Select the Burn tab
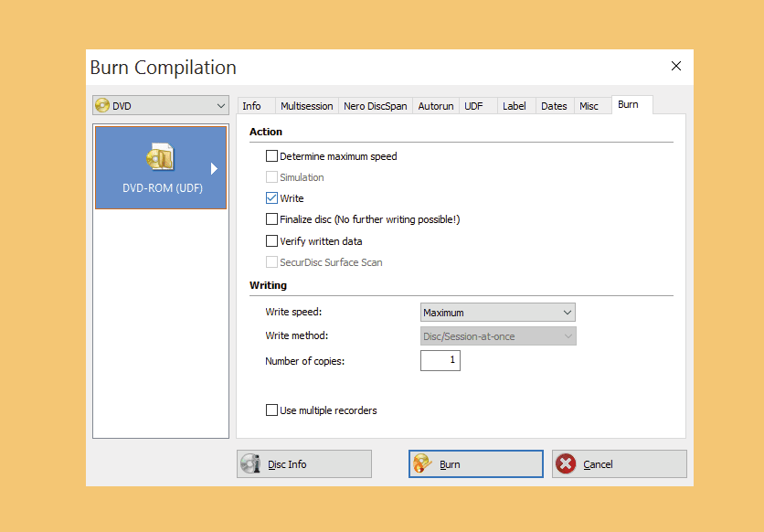Viewport: 764px width, 532px height. point(632,105)
